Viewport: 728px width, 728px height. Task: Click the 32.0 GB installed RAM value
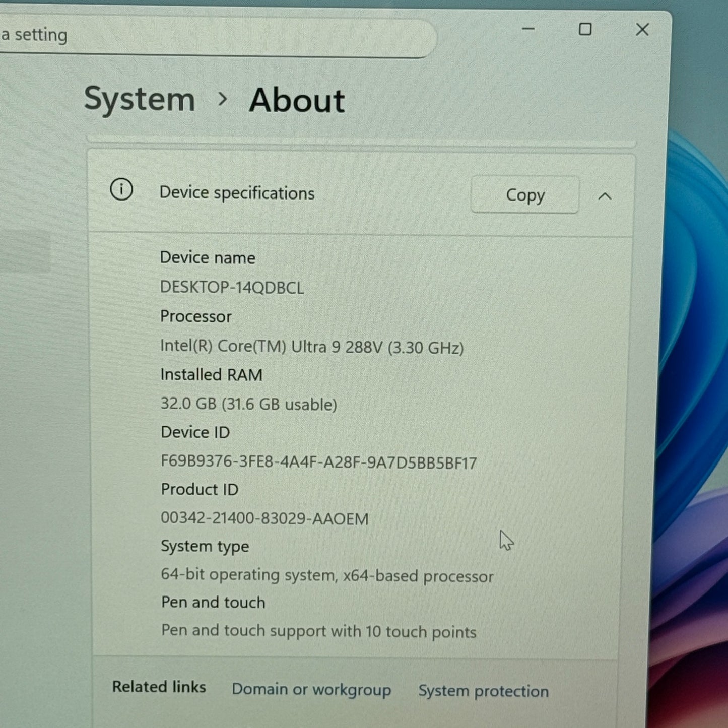point(248,404)
